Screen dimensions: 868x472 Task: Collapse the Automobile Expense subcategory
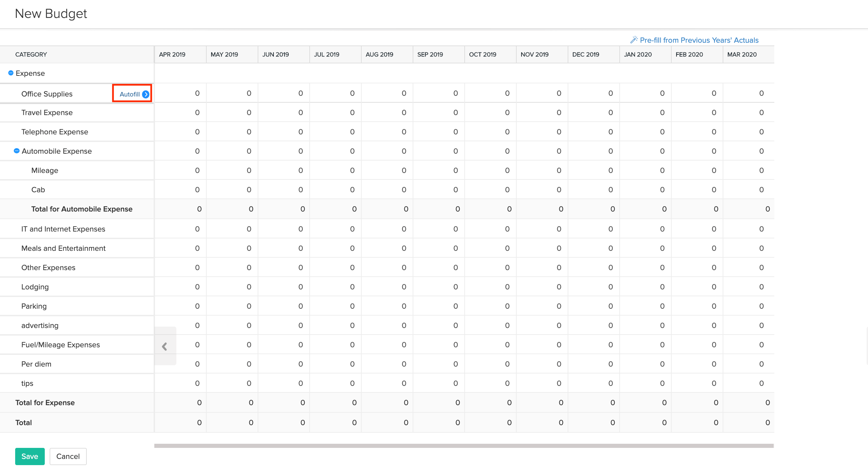[x=17, y=151]
